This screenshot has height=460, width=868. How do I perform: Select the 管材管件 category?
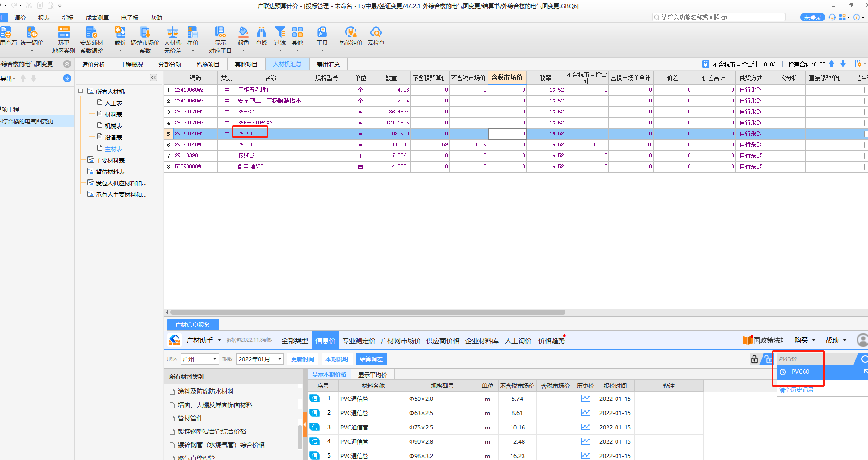click(x=190, y=418)
